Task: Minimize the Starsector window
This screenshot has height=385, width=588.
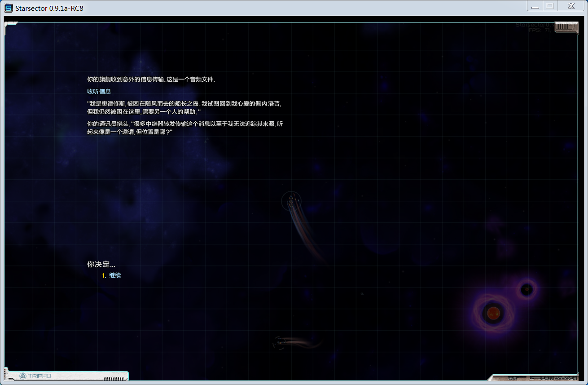Action: (x=535, y=6)
